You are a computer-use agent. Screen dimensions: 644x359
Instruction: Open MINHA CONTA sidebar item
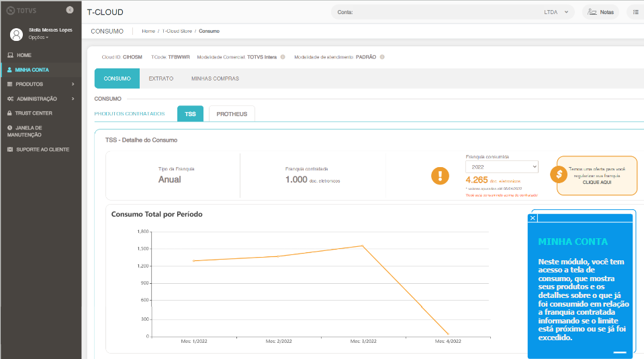coord(41,70)
